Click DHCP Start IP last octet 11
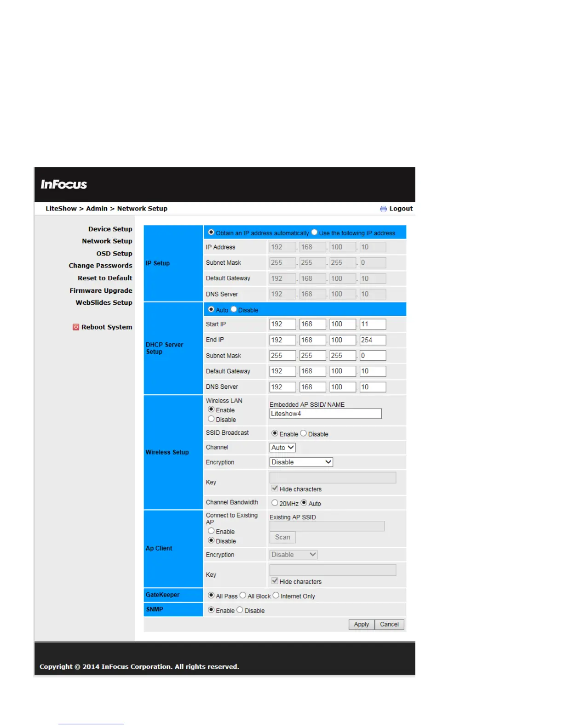The width and height of the screenshot is (563, 728). 373,324
